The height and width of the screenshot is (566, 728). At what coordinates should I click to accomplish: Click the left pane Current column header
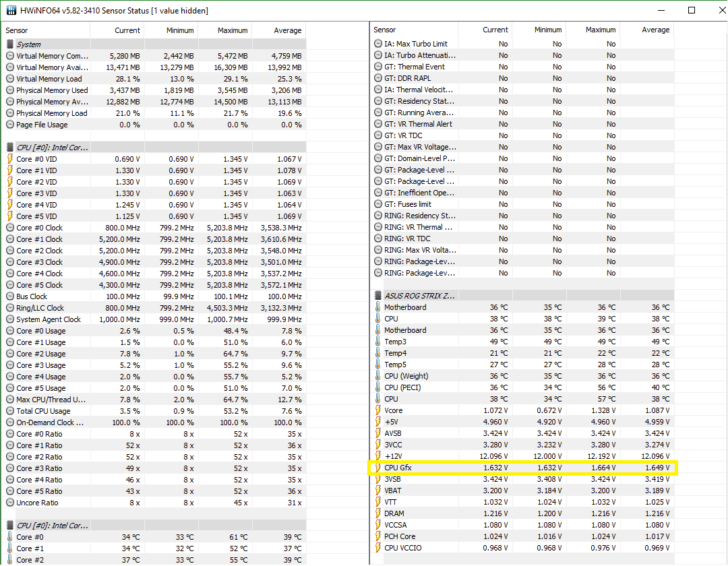click(x=117, y=30)
